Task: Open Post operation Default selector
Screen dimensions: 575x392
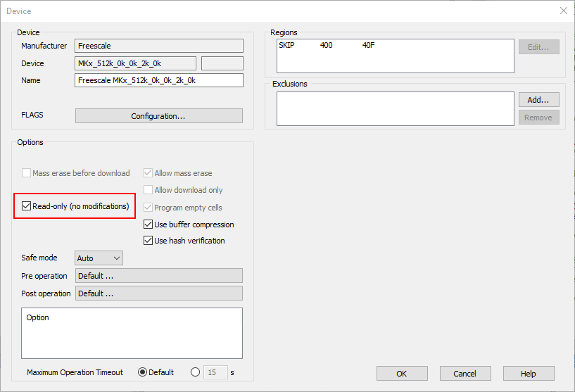Action: click(x=158, y=293)
